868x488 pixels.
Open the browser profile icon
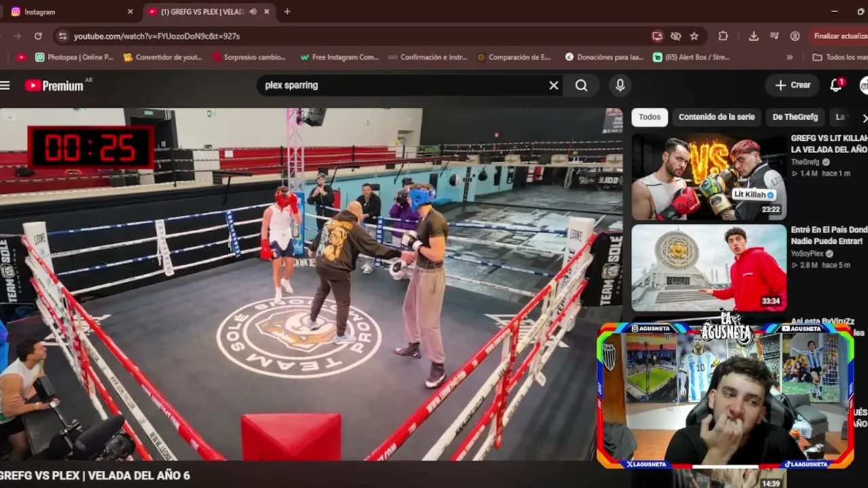click(x=795, y=36)
